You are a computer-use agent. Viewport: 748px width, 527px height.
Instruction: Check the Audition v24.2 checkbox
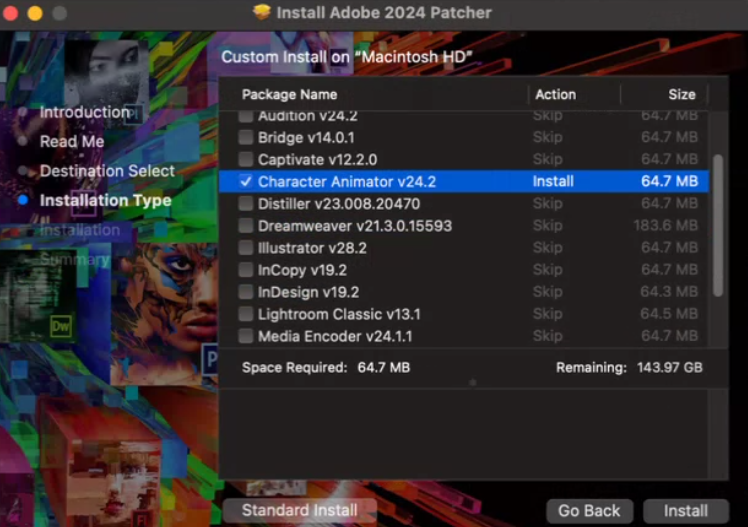click(x=246, y=116)
